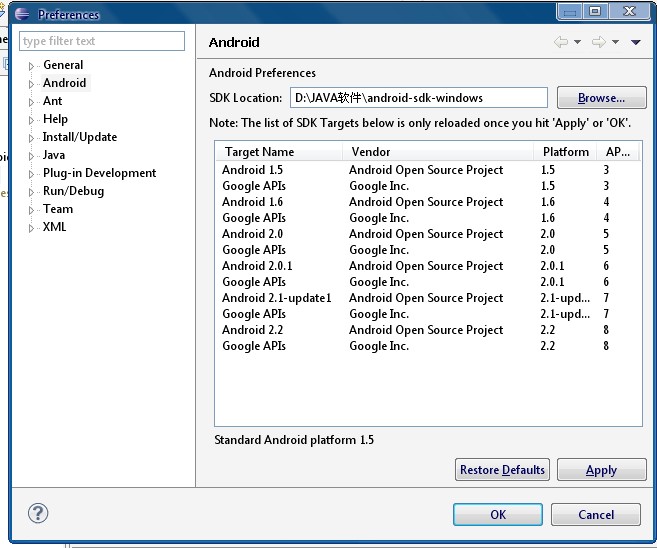Expand the Plug-in Development tree node
The image size is (657, 548).
31,174
